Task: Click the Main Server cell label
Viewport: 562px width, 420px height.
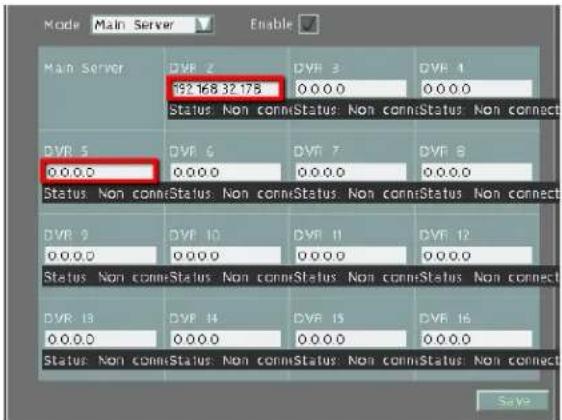Action: tap(84, 68)
